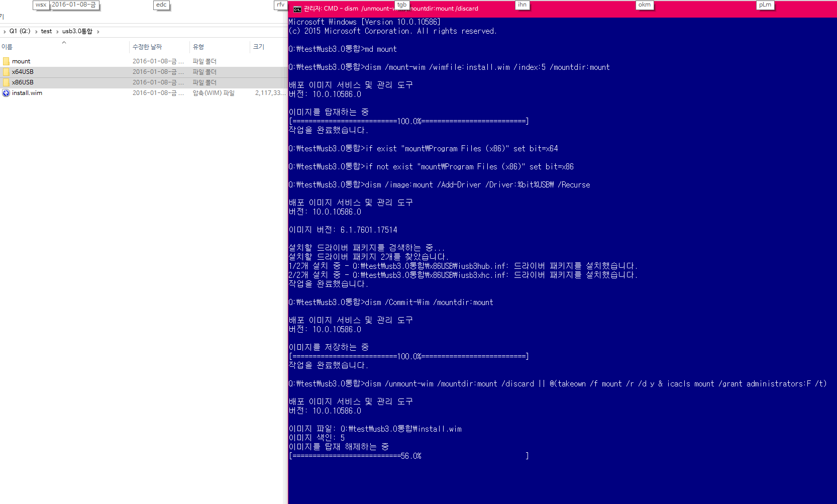Viewport: 837px width, 504px height.
Task: Click the 'set bit=x86' command line
Action: [x=431, y=167]
